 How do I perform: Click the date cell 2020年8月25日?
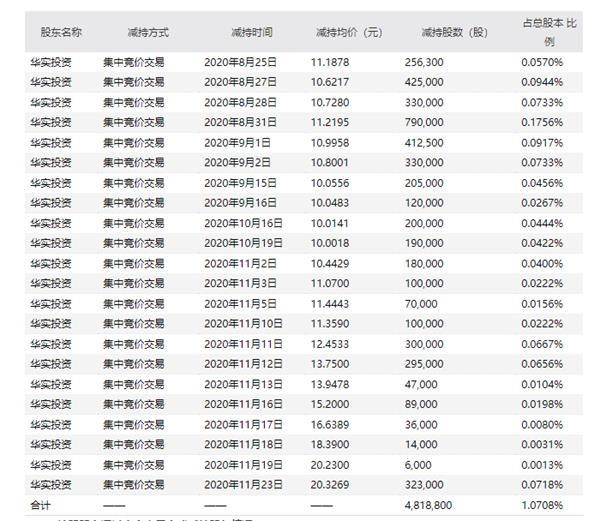tap(240, 62)
